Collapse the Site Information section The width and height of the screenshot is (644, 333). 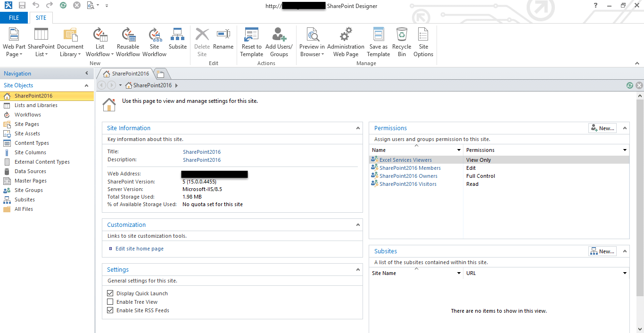[x=358, y=128]
